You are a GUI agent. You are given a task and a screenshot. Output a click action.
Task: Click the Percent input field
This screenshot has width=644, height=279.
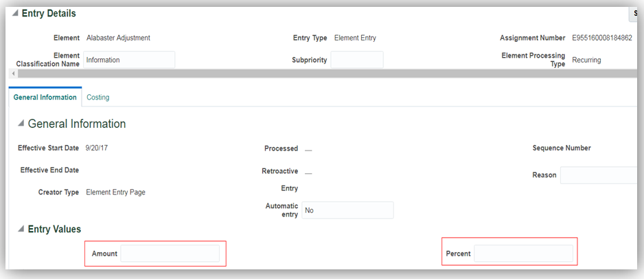point(523,254)
